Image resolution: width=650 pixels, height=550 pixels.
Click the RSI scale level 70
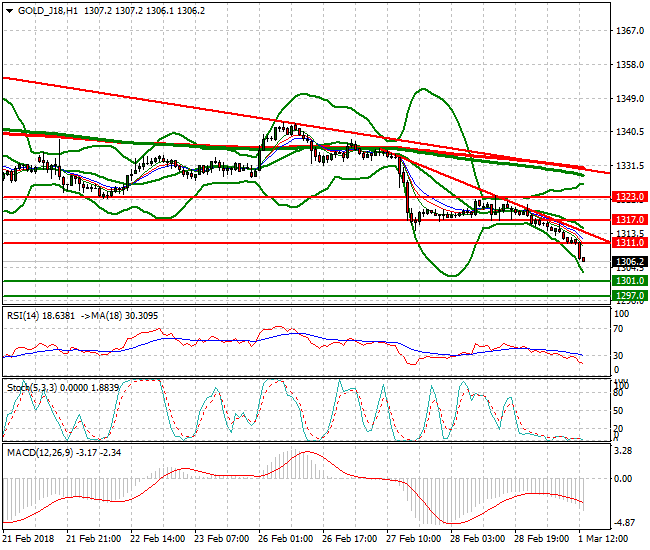pos(618,329)
